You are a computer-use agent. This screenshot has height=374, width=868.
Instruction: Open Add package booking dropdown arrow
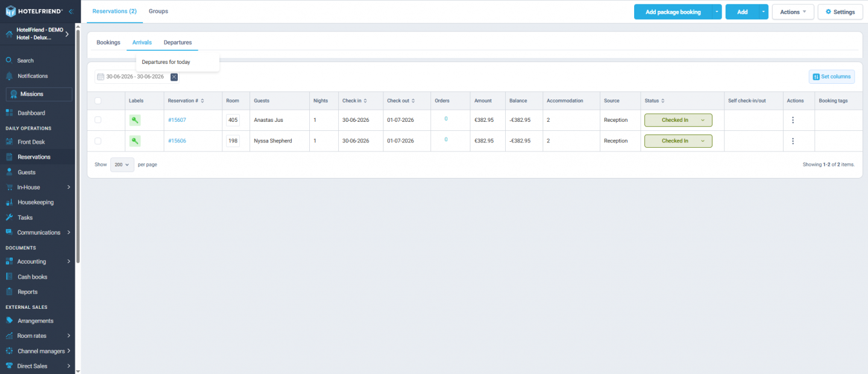point(717,12)
